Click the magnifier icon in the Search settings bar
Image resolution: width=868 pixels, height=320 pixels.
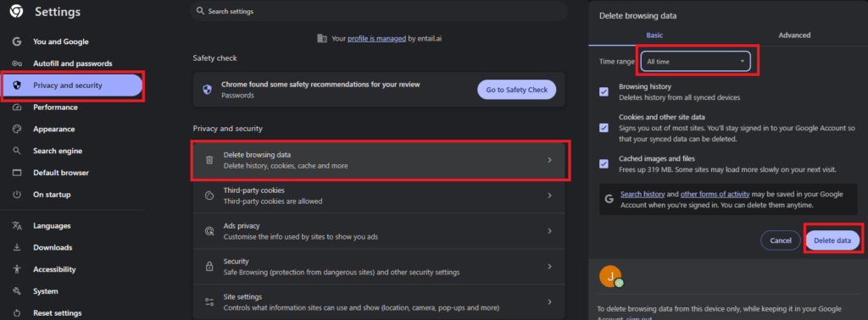[x=200, y=11]
